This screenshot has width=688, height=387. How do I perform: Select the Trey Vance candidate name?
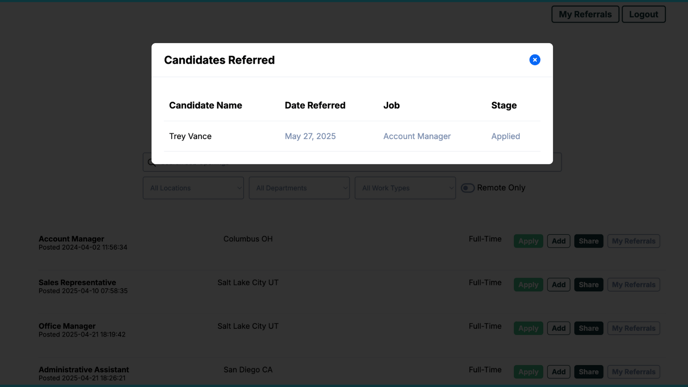(x=190, y=136)
